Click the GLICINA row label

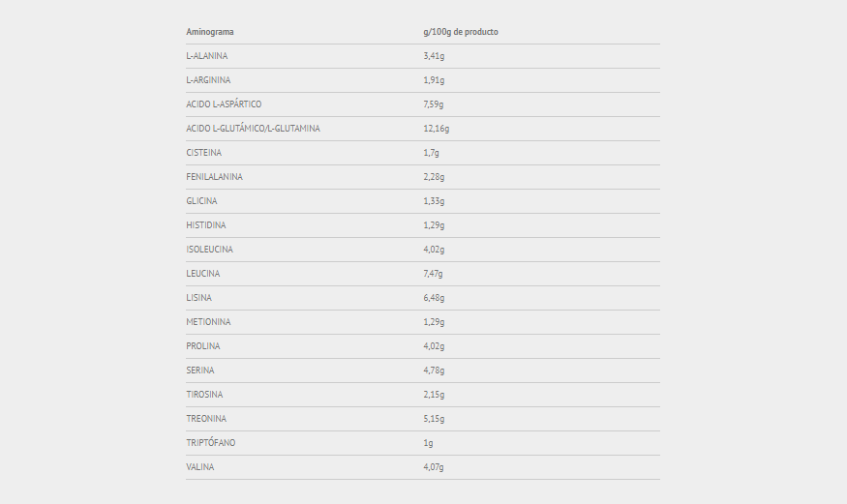(201, 201)
